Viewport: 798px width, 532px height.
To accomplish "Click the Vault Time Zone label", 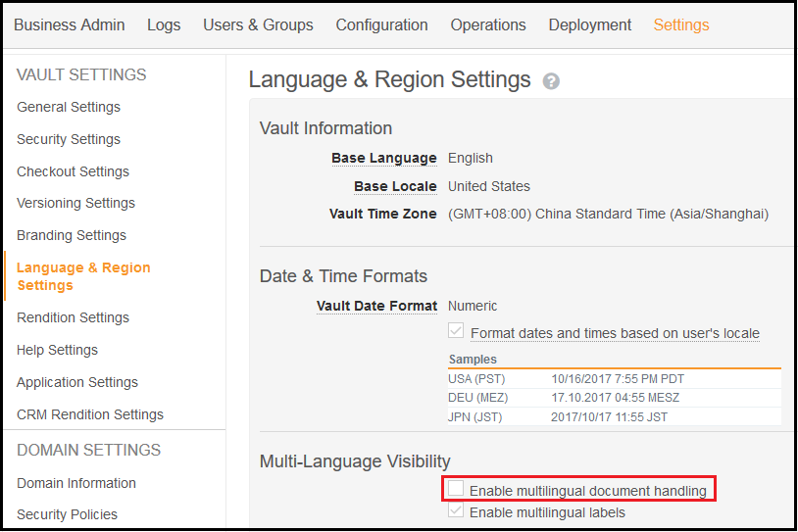I will 382,214.
